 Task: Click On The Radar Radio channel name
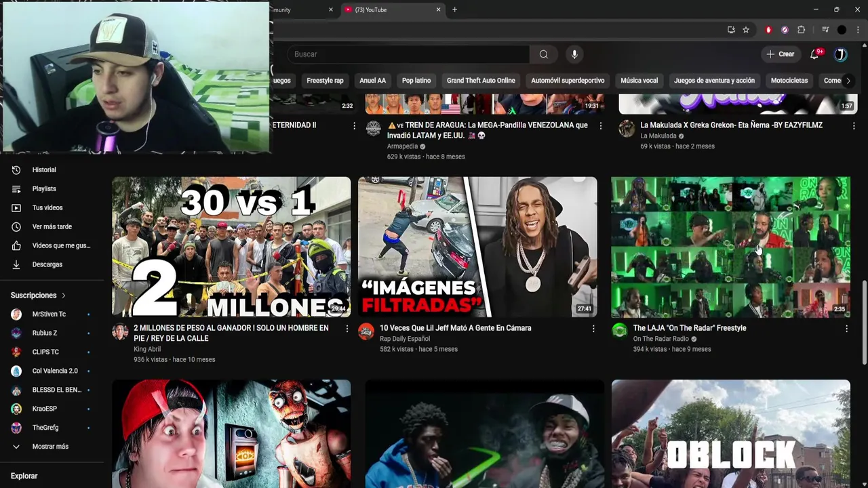(660, 339)
